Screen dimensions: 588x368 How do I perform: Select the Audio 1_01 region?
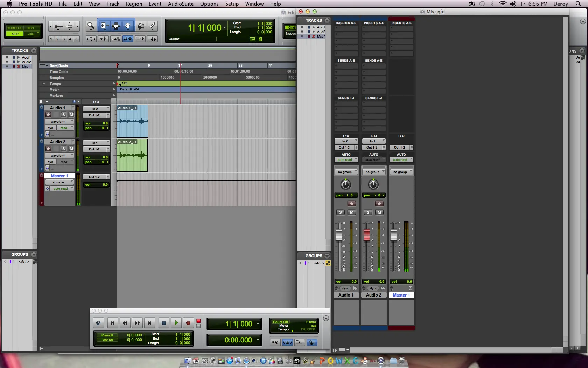(132, 121)
